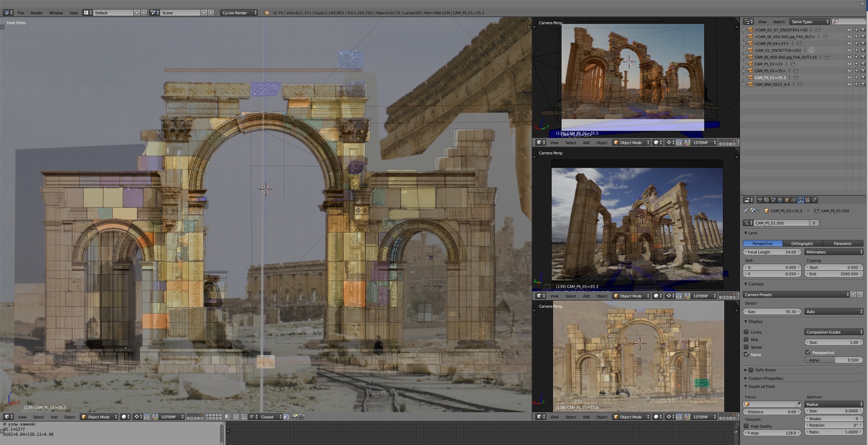Enable the Limits display checkbox
This screenshot has width=868, height=445.
(x=746, y=332)
